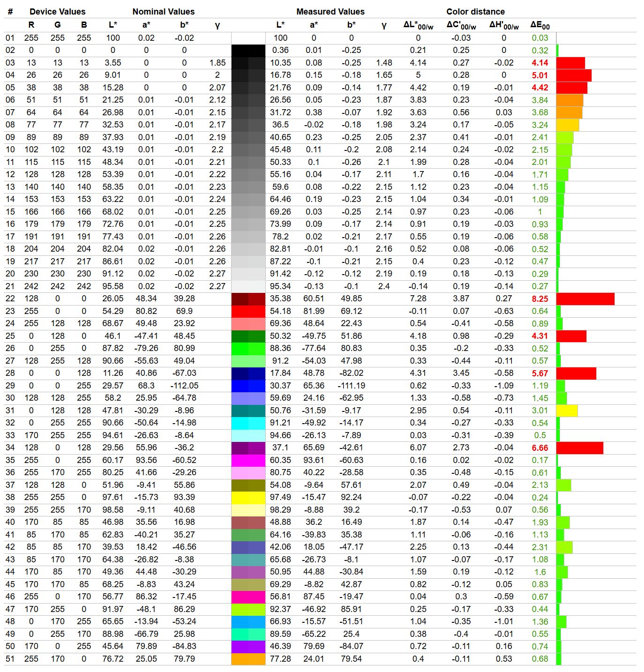Select the bright green swatch in row 26
644x672 pixels.
click(x=248, y=348)
